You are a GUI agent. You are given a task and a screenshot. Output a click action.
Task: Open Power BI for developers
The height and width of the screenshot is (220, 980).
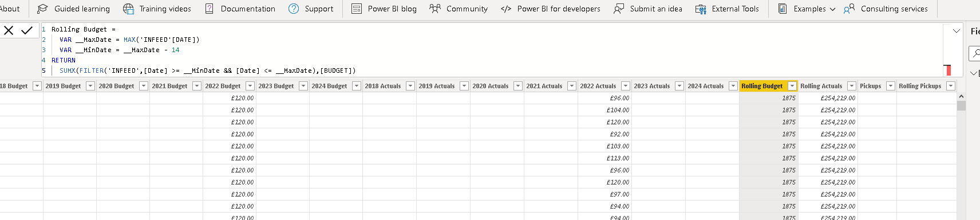(x=550, y=9)
